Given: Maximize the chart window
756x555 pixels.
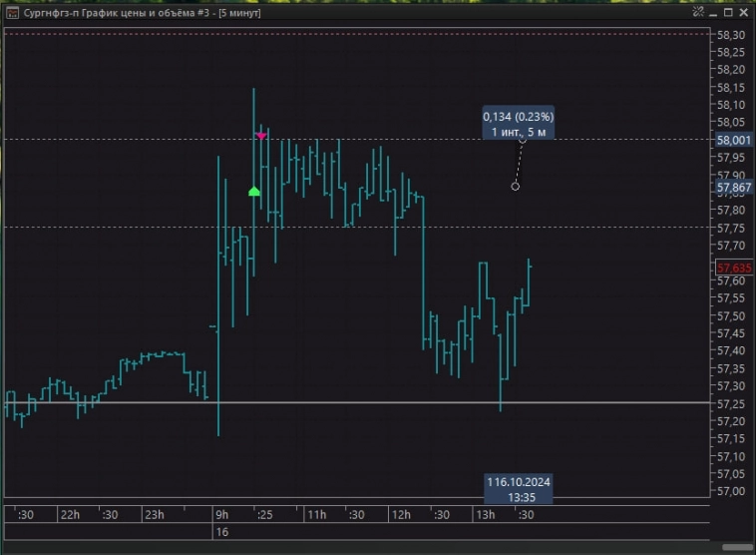Looking at the screenshot, I should click(727, 12).
